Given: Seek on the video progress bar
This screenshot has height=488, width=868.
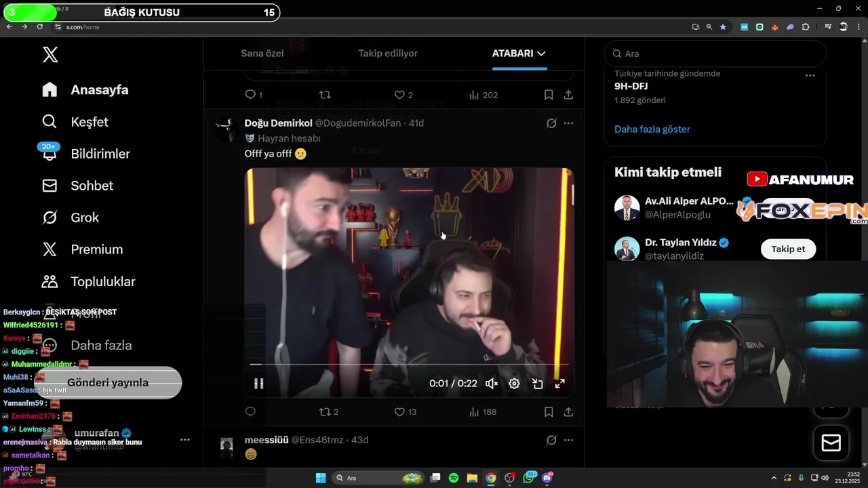Looking at the screenshot, I should 409,365.
